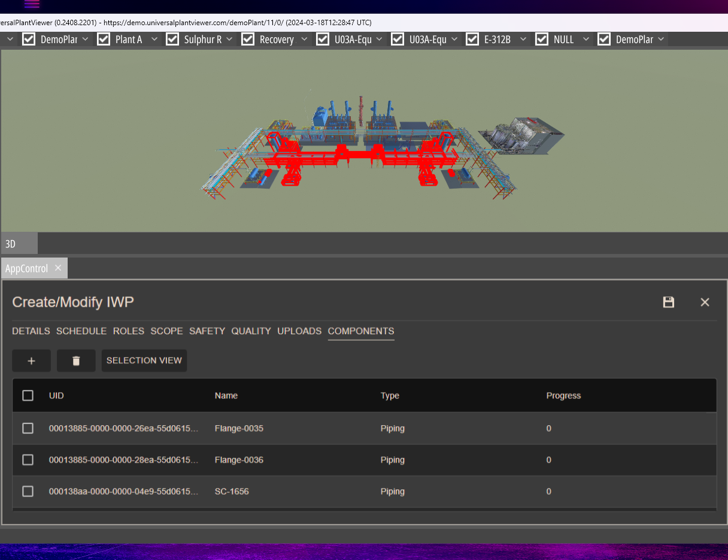Close the Create/Modify IWP panel
This screenshot has width=728, height=560.
point(705,302)
